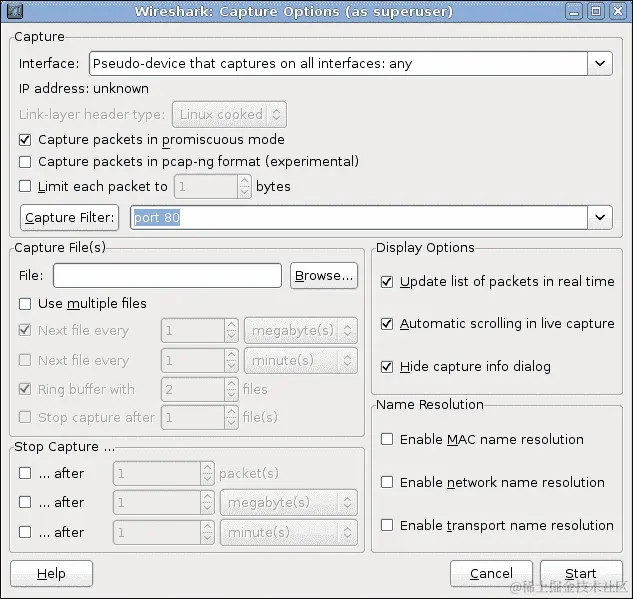Click the 'IP address: unknown' text
Viewport: 633px width, 599px height.
pos(84,89)
